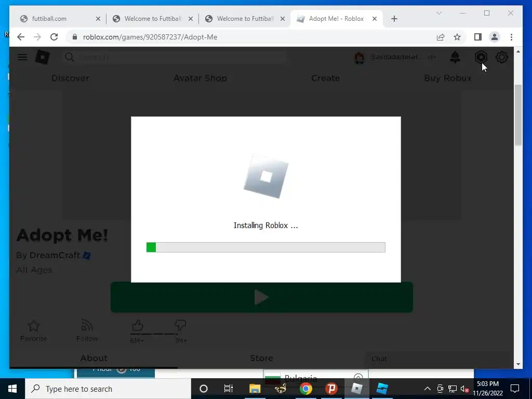The width and height of the screenshot is (532, 399).
Task: Open Avatar Shop in Roblox navigation
Action: pyautogui.click(x=200, y=78)
